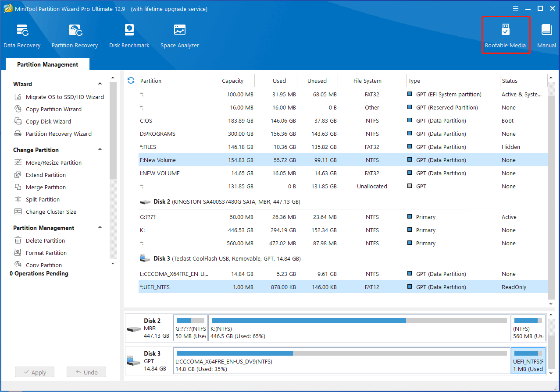Select the F:New Volume partition row
Screen dimensions: 560x392
pos(343,160)
